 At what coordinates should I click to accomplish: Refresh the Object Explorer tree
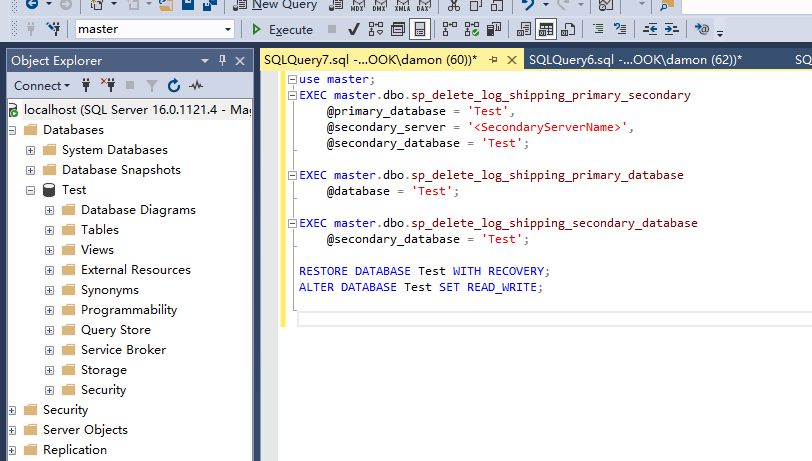coord(174,85)
